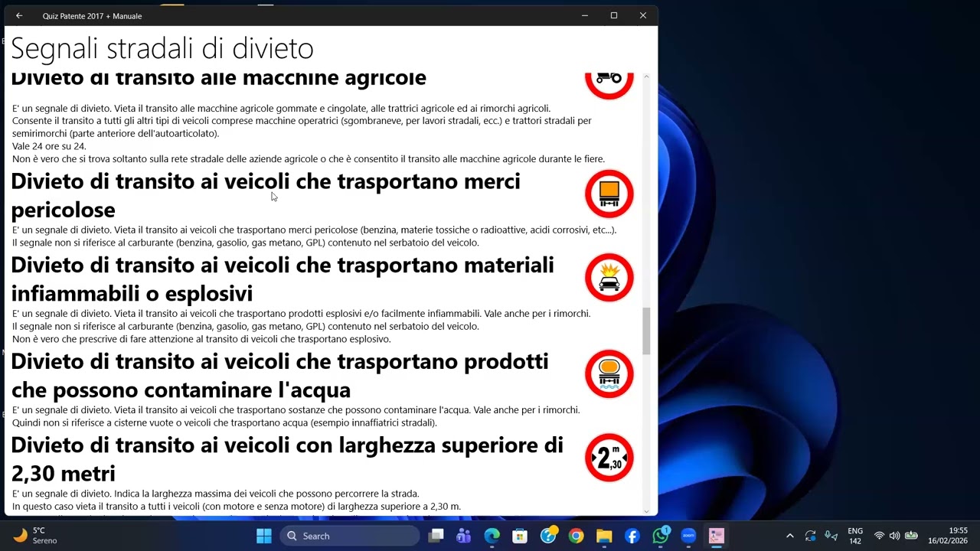Click heading 'larghezza superiore di 2,30 metri'
This screenshot has width=980, height=551.
(x=287, y=458)
